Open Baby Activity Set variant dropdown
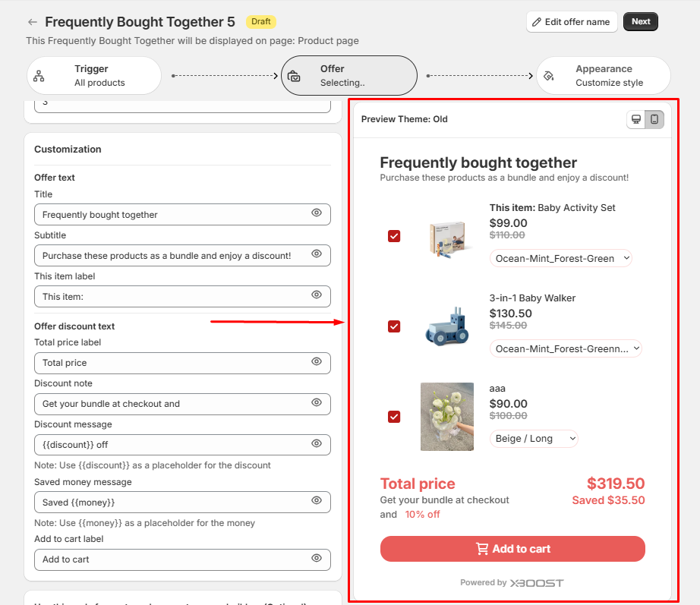Screen dimensions: 700x605 (560, 258)
